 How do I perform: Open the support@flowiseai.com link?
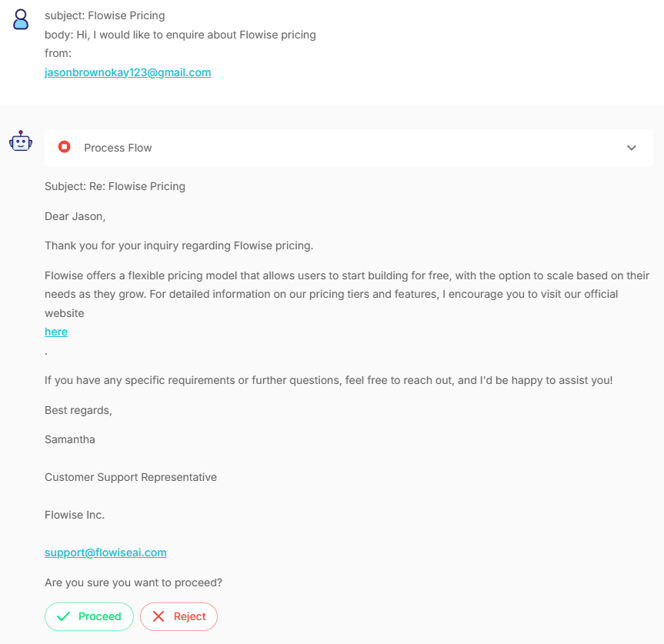click(x=105, y=552)
